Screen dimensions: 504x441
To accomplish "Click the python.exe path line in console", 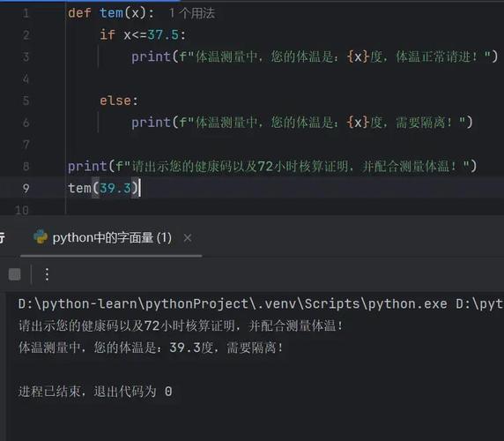I will pyautogui.click(x=261, y=304).
